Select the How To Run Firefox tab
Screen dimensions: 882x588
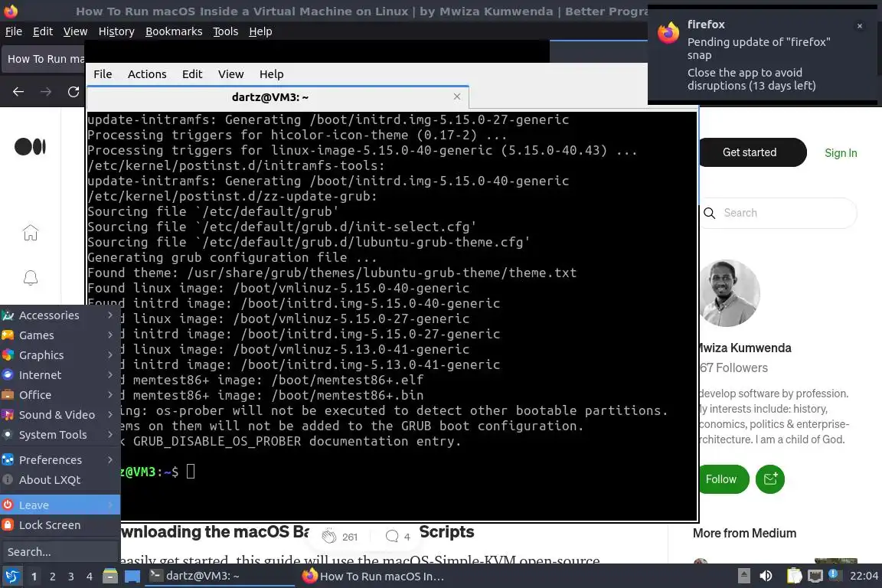click(x=44, y=59)
